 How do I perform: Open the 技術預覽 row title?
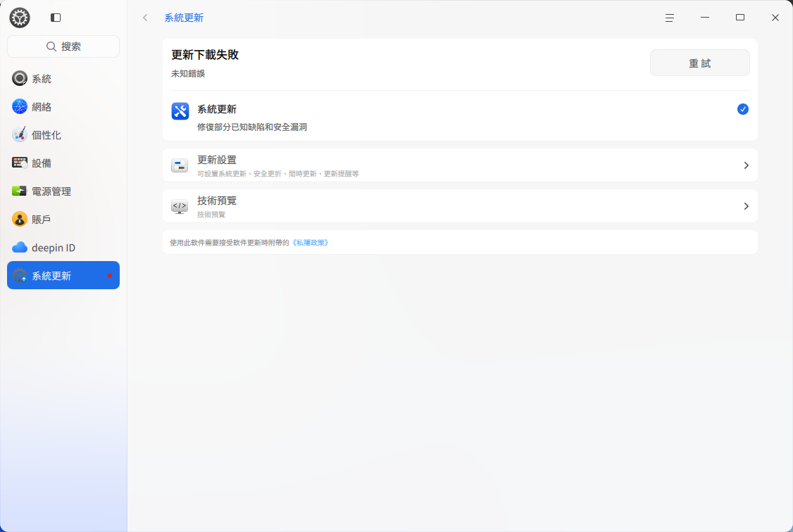[217, 201]
